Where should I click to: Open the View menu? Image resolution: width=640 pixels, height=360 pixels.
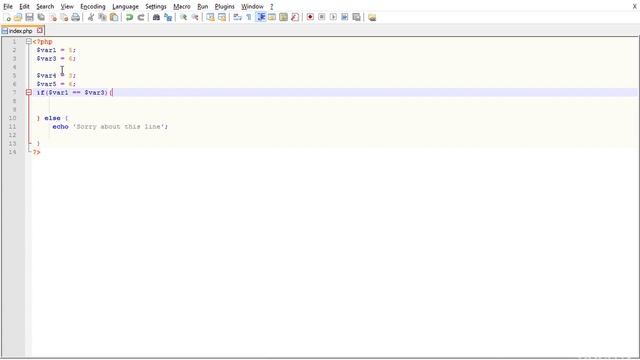[67, 7]
